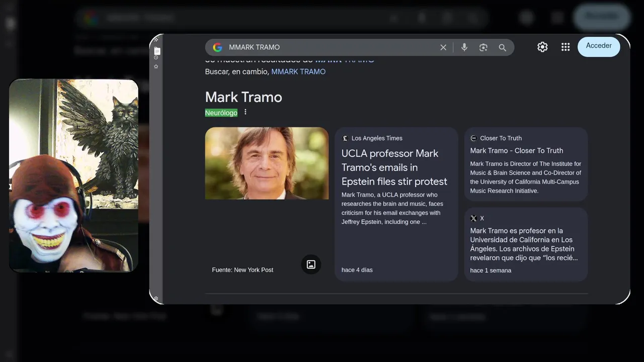The height and width of the screenshot is (362, 644).
Task: Click the X logo on the post card
Action: click(x=473, y=218)
